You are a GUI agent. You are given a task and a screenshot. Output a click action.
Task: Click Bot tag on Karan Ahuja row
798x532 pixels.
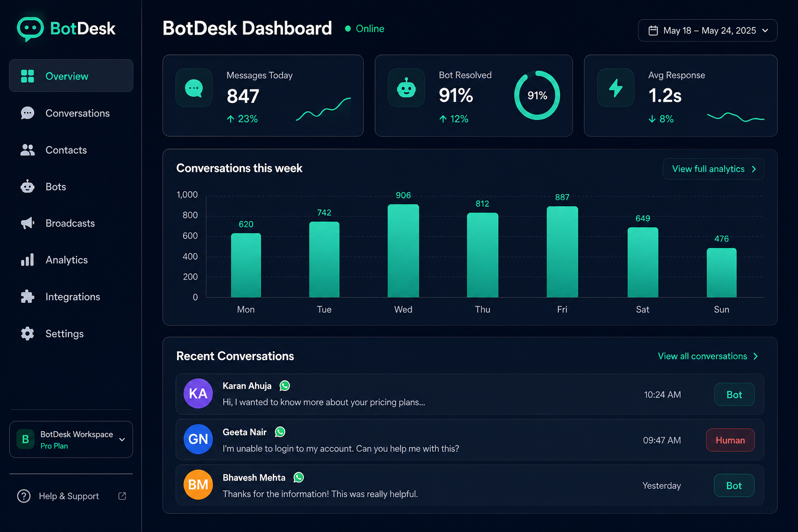click(x=734, y=395)
